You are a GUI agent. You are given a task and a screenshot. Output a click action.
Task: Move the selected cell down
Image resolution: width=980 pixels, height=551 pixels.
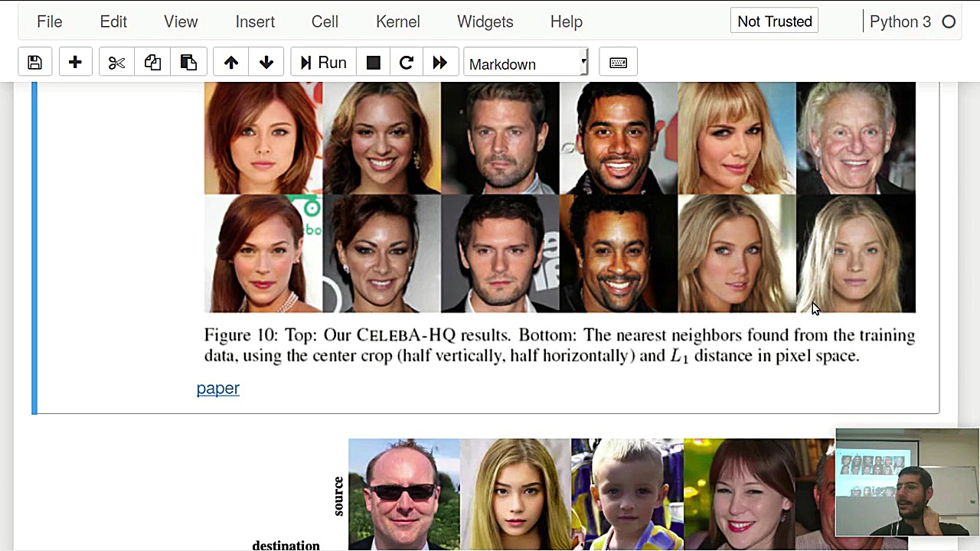(x=266, y=63)
